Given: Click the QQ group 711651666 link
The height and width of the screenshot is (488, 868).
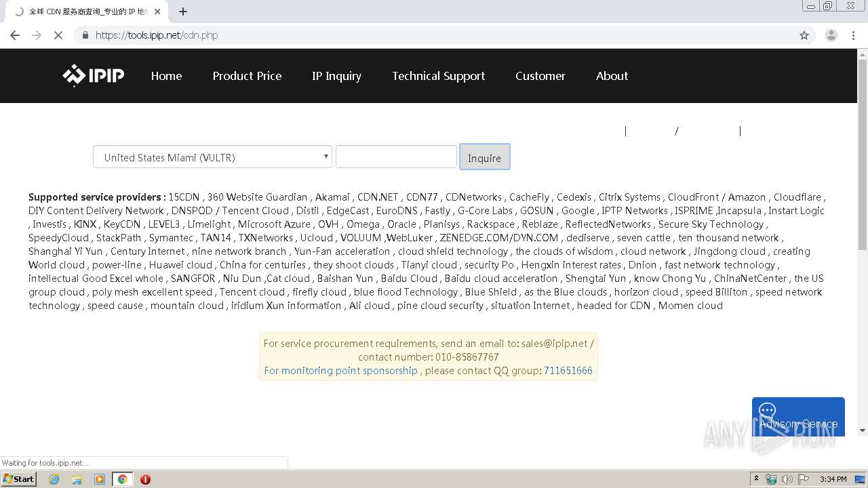Looking at the screenshot, I should click(x=568, y=371).
